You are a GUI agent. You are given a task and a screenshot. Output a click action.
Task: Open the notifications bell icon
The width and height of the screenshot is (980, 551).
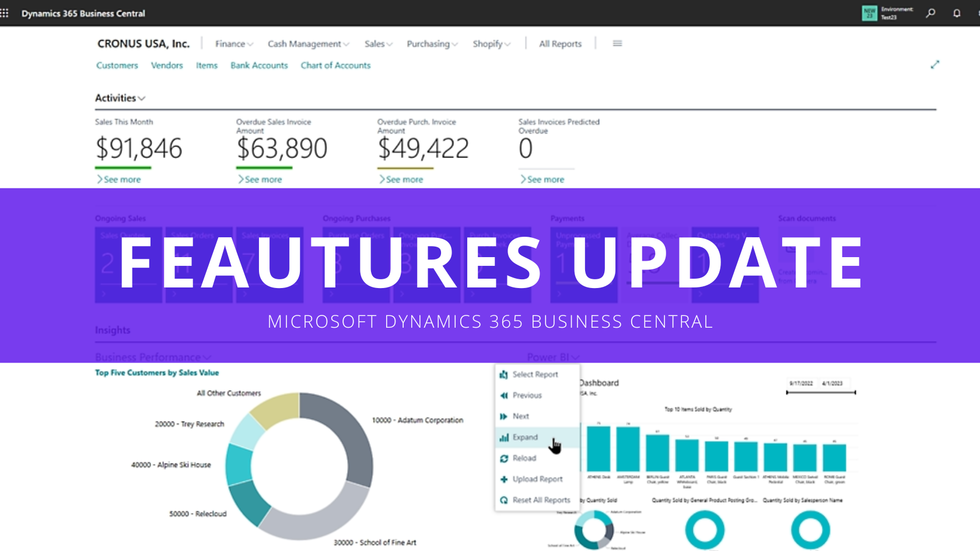coord(957,13)
